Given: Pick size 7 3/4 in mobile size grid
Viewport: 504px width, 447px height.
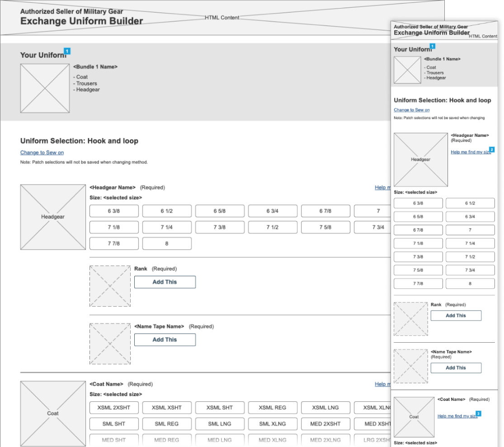Looking at the screenshot, I should pos(470,270).
